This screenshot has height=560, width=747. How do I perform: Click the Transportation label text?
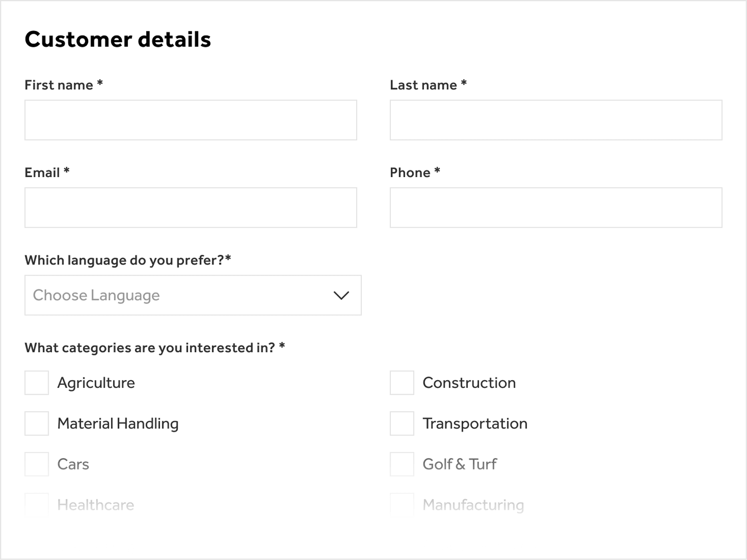[x=475, y=424]
